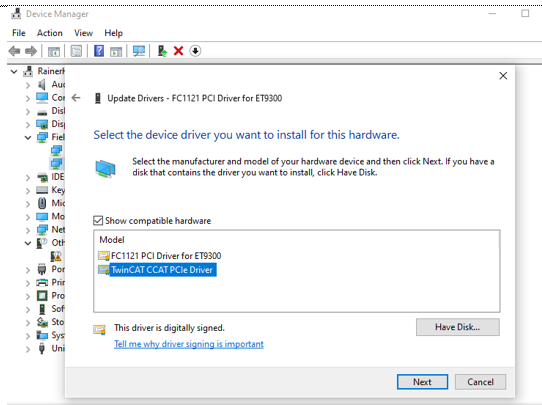Minimize the Device Manager window
Image resolution: width=542 pixels, height=405 pixels.
coord(492,13)
